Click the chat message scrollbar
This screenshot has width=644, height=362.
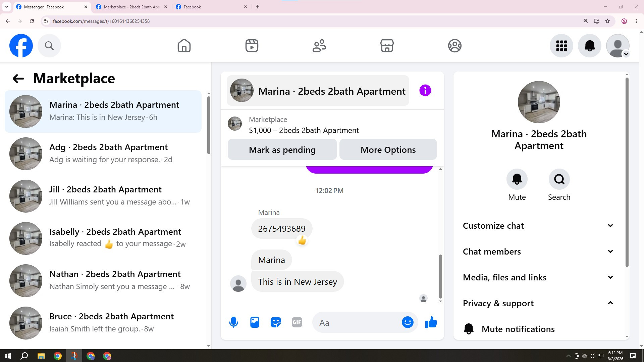point(440,276)
